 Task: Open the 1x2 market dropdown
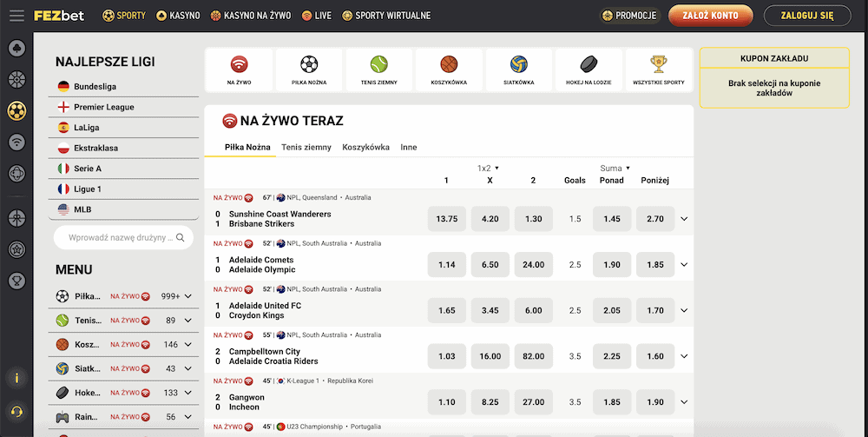click(488, 168)
